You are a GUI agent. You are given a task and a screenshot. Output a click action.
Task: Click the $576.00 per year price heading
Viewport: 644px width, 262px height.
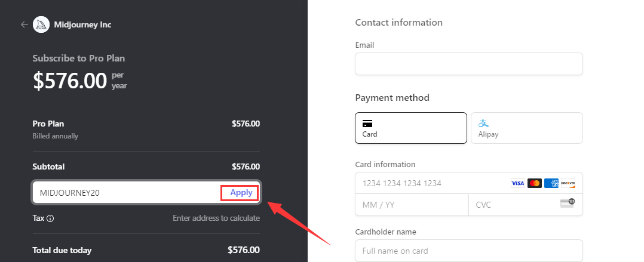coord(79,81)
